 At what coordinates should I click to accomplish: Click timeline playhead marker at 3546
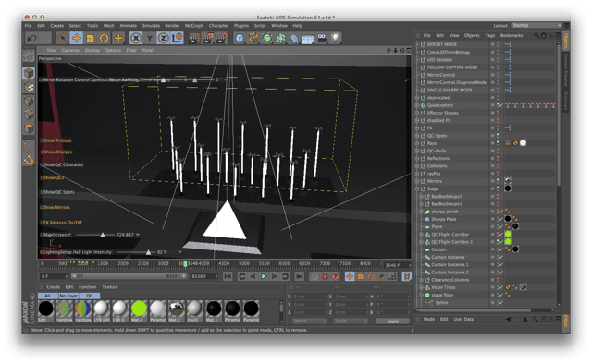(x=185, y=263)
